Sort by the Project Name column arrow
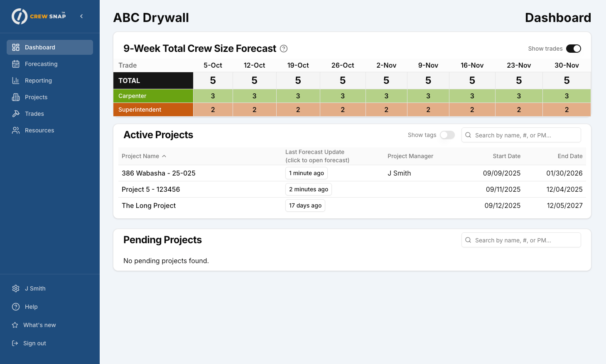606x364 pixels. [164, 156]
